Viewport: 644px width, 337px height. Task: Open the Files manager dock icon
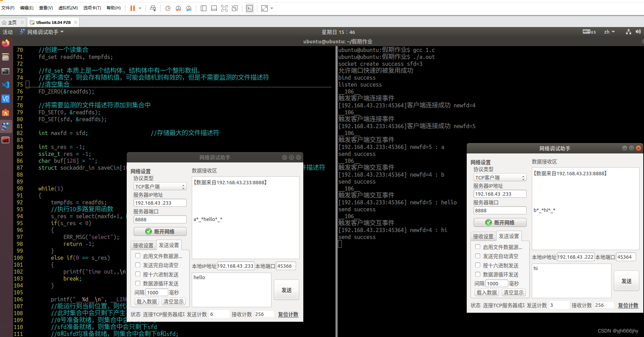click(6, 57)
